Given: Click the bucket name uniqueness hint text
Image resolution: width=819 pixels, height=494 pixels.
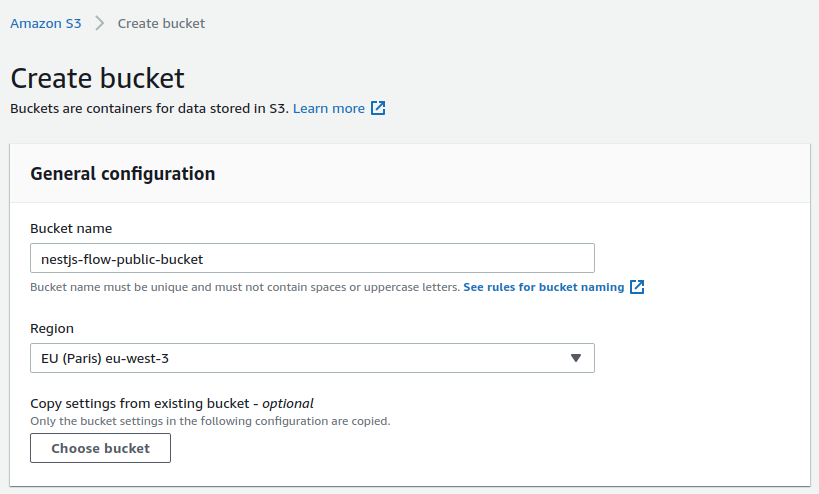Looking at the screenshot, I should tap(245, 287).
